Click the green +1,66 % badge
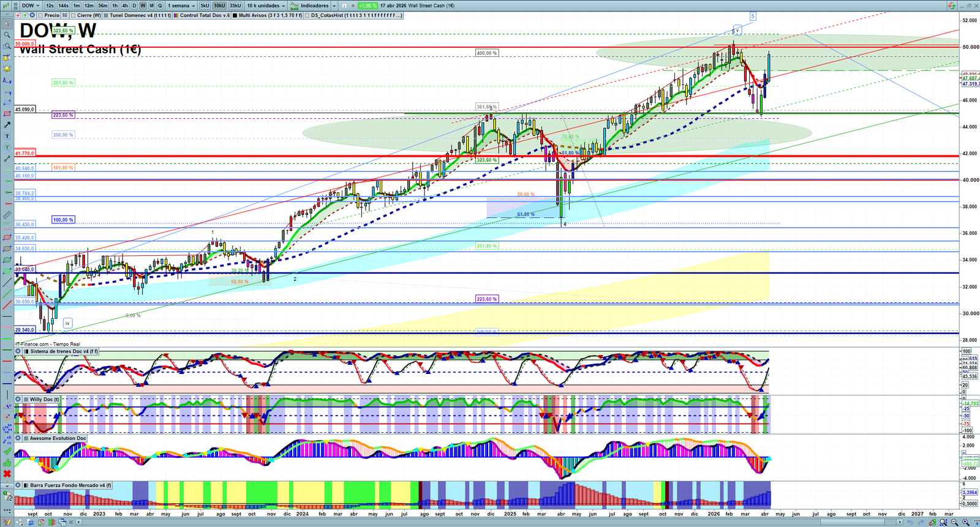This screenshot has width=980, height=527. 367,6
